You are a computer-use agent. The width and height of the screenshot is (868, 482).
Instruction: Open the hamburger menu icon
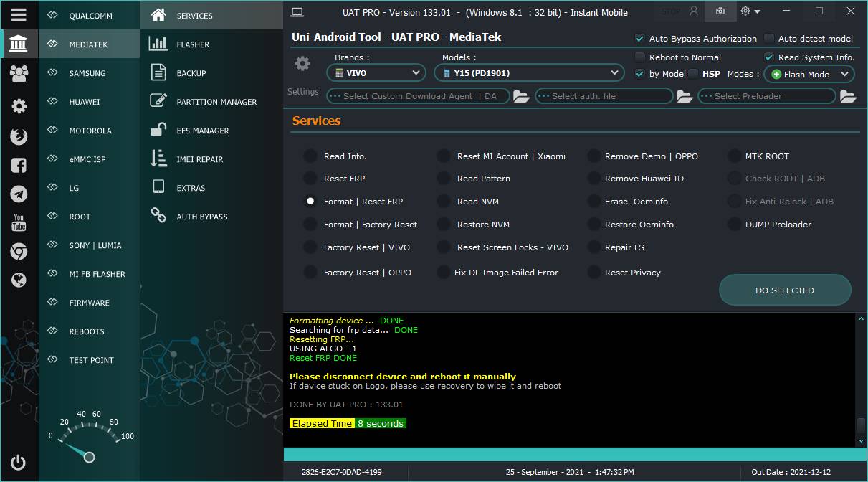pos(19,14)
